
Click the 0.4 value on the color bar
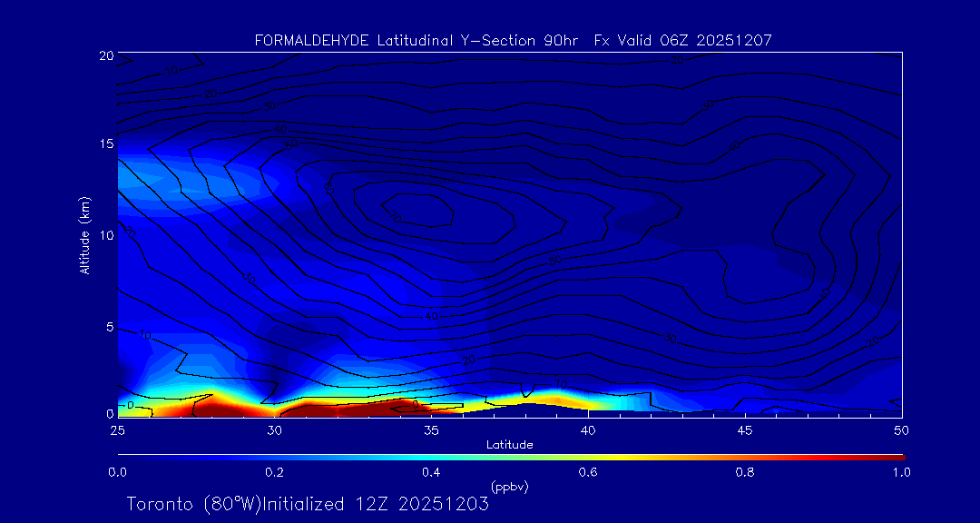pos(431,472)
